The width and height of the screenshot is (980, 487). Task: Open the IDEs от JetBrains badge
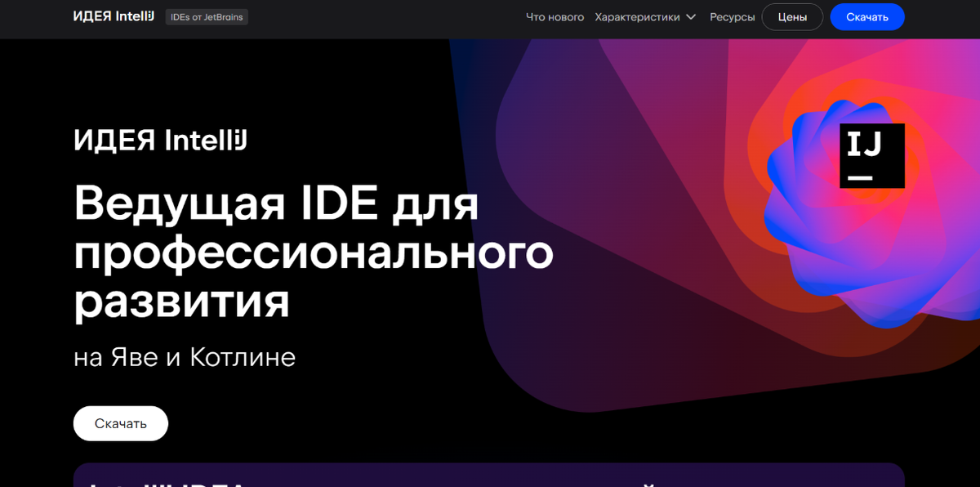[207, 17]
